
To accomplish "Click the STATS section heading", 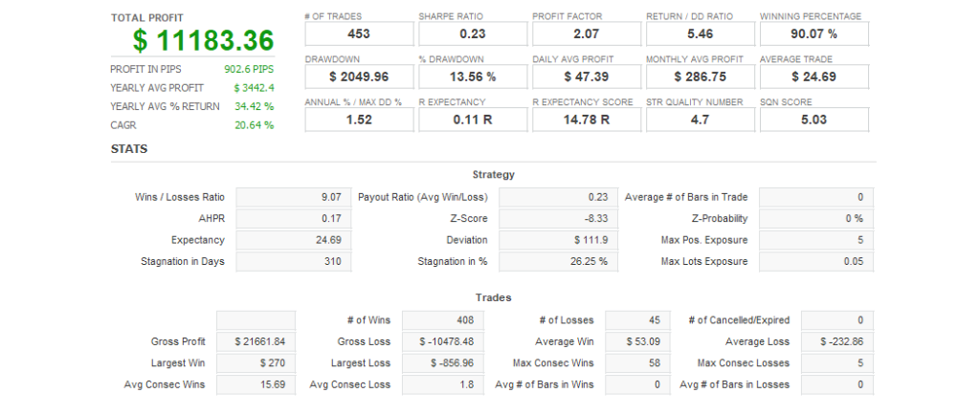I will pyautogui.click(x=128, y=149).
